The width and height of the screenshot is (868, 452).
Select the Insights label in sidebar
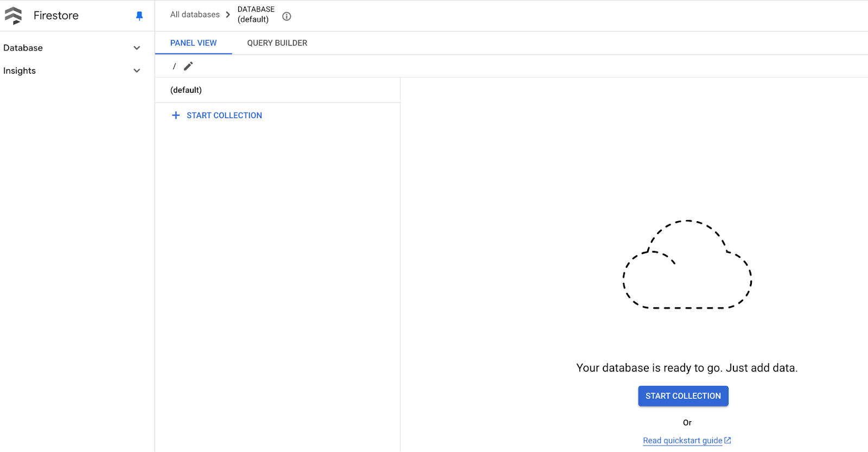(20, 70)
